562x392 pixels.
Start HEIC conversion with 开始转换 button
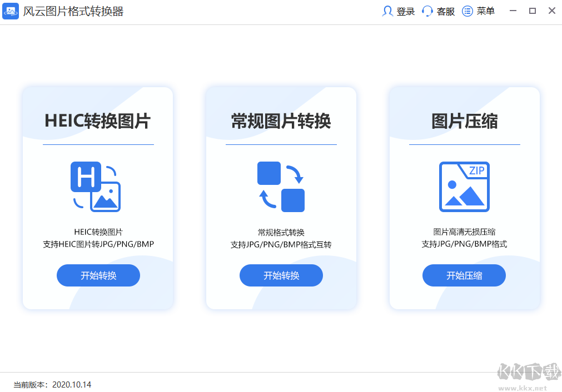(x=98, y=275)
